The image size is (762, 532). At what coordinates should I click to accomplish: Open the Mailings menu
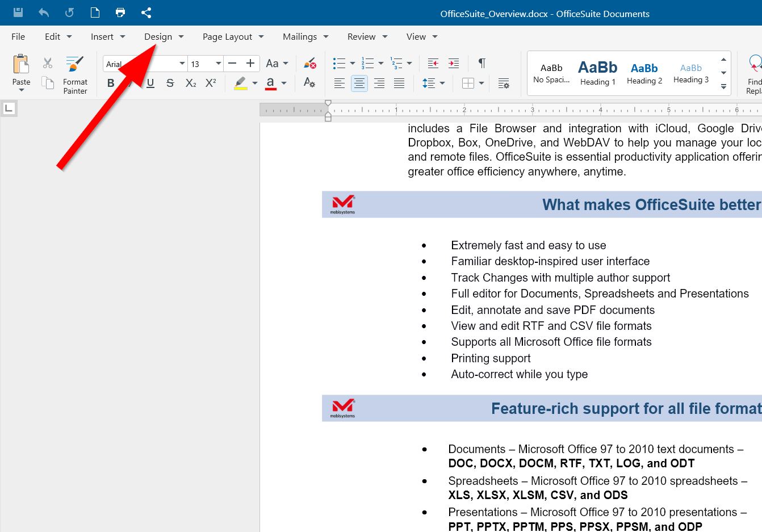[306, 36]
